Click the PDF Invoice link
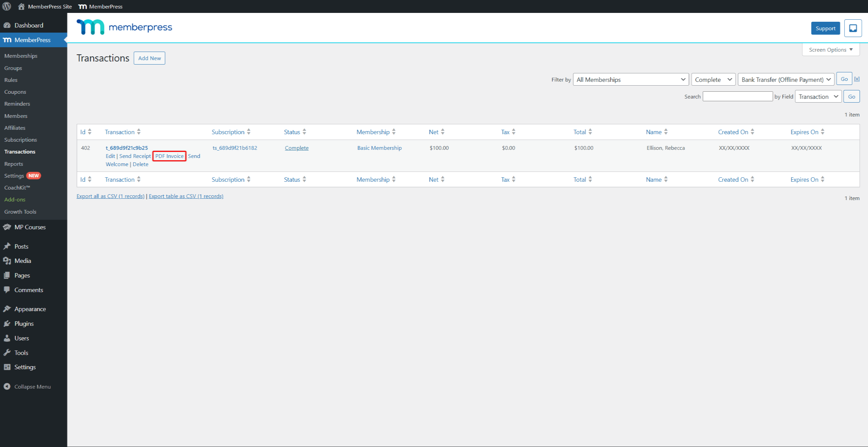 coord(169,156)
